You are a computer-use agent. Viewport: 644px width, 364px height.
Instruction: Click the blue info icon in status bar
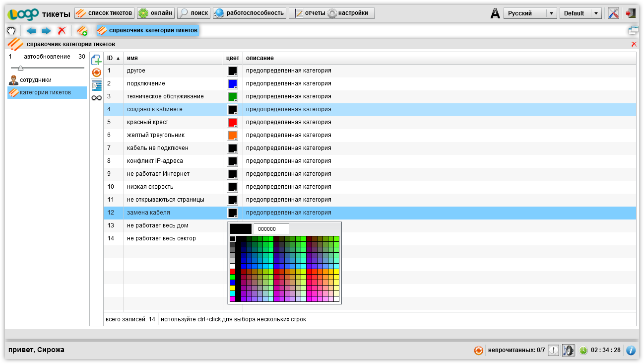[x=631, y=350]
